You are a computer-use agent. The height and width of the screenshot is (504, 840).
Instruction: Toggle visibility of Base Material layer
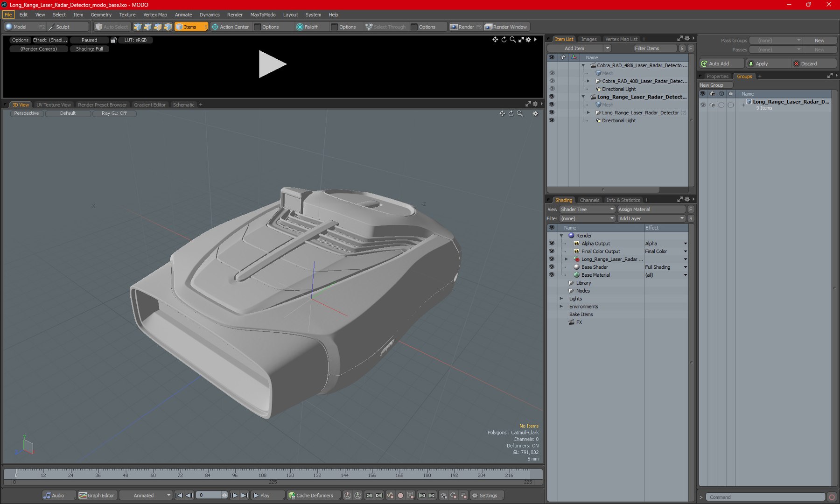coord(552,275)
